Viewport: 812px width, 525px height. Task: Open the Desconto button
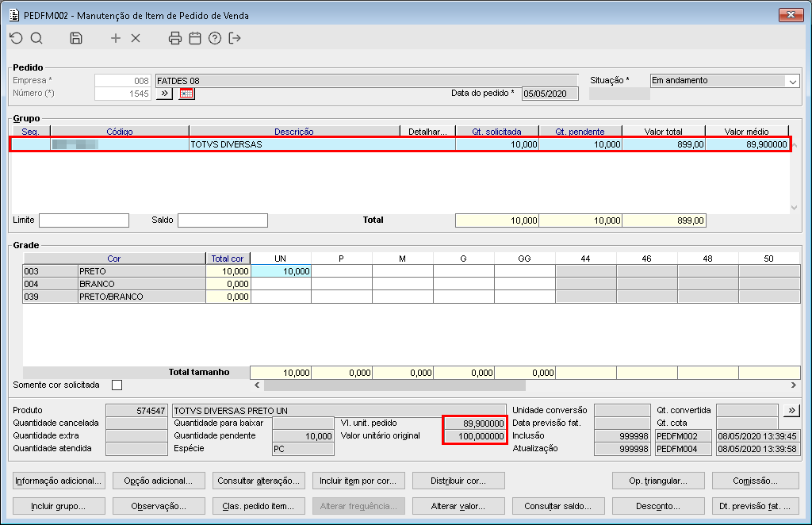(x=658, y=506)
